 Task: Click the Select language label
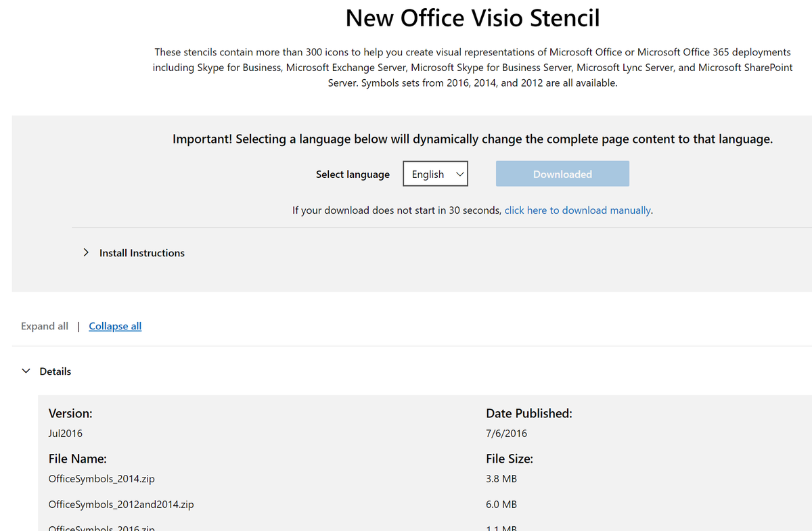point(353,175)
